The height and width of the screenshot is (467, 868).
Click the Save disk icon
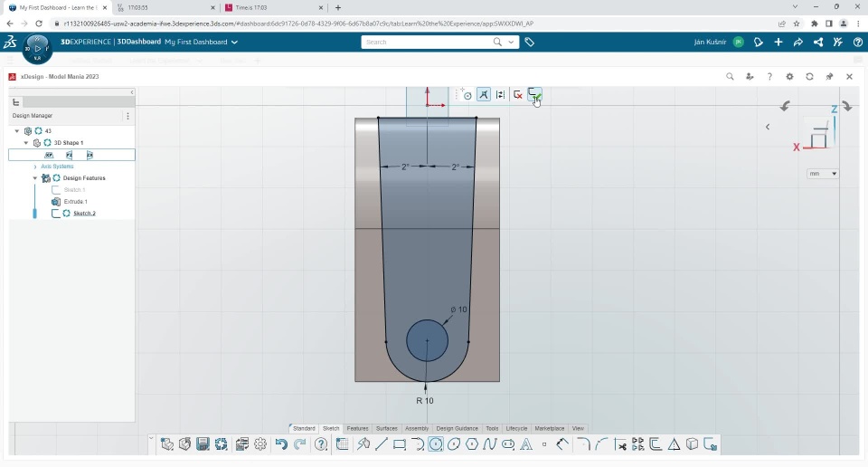click(203, 444)
